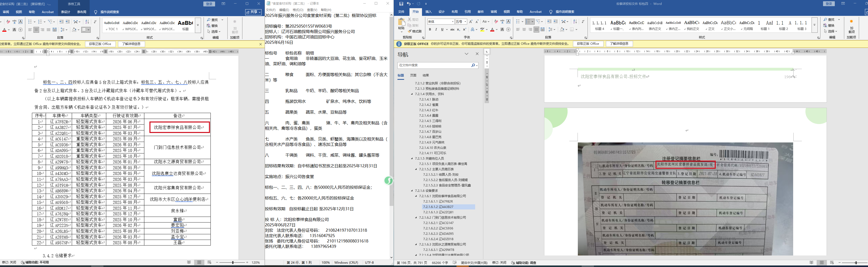Select heading 7.2.1.6.1.3 辽A2ZQ81 in navigation
Image resolution: width=868 pixels, height=267 pixels.
pos(438,212)
